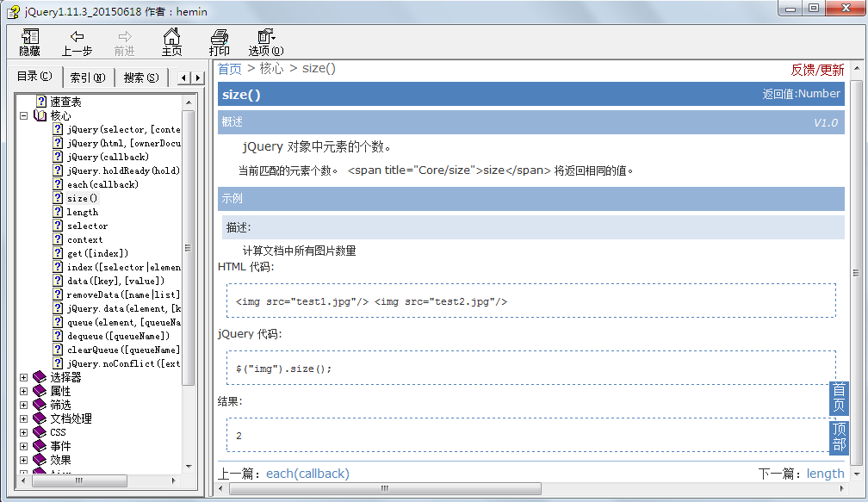Open removeData([name|list]) tree entry
868x502 pixels.
[123, 294]
